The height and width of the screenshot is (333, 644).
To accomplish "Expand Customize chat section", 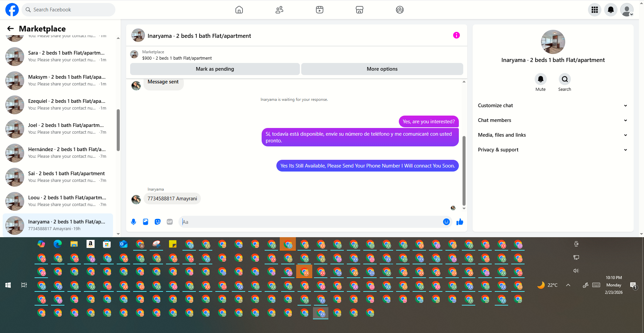I will tap(553, 106).
